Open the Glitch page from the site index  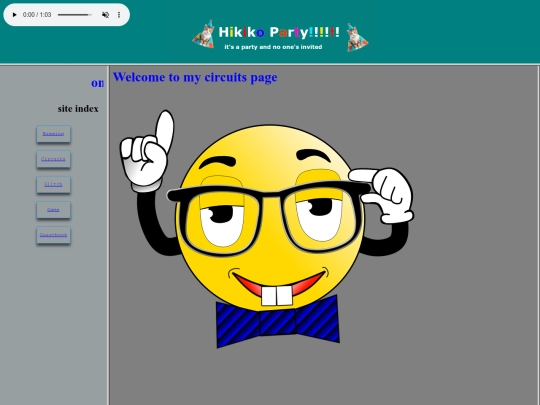tap(53, 185)
